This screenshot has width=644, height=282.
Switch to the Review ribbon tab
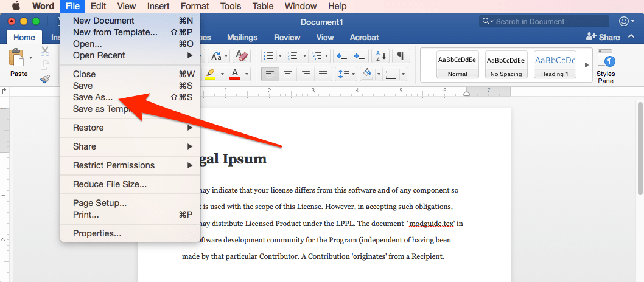click(x=287, y=37)
